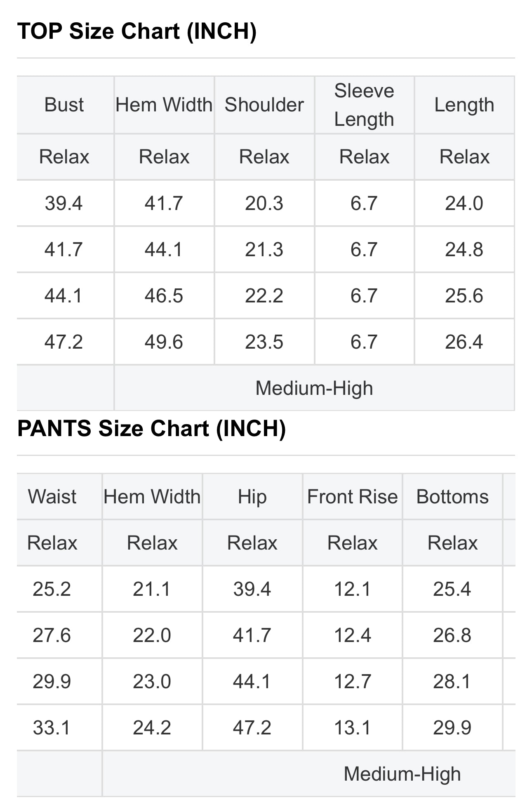The width and height of the screenshot is (532, 812).
Task: Select the Hip column header
Action: coord(252,497)
